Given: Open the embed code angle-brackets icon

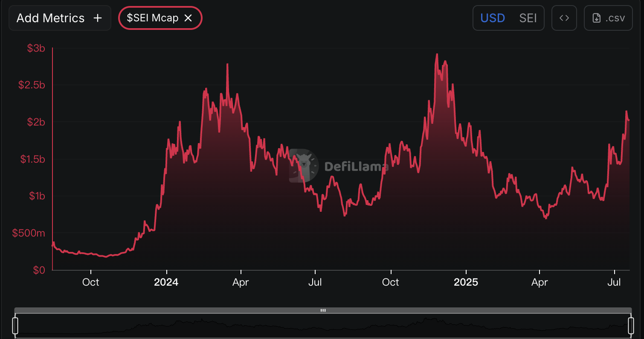Looking at the screenshot, I should tap(564, 18).
